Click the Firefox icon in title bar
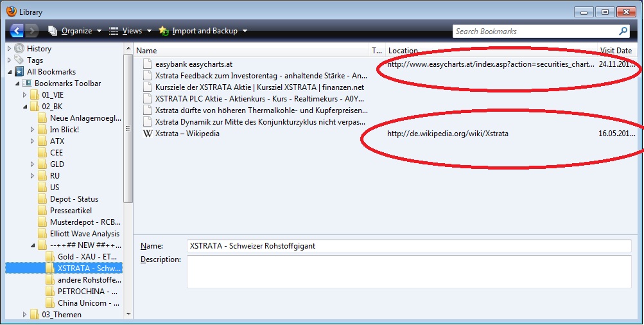 pos(12,12)
